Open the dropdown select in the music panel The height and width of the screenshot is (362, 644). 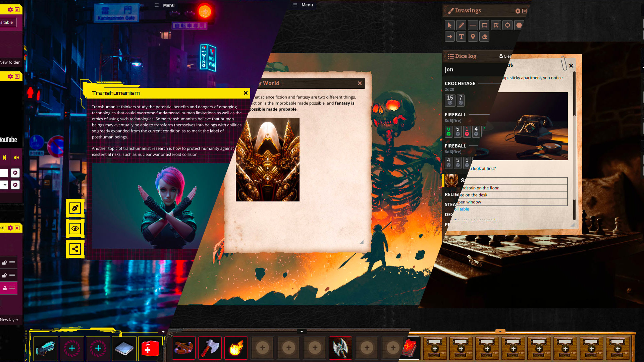coord(4,185)
